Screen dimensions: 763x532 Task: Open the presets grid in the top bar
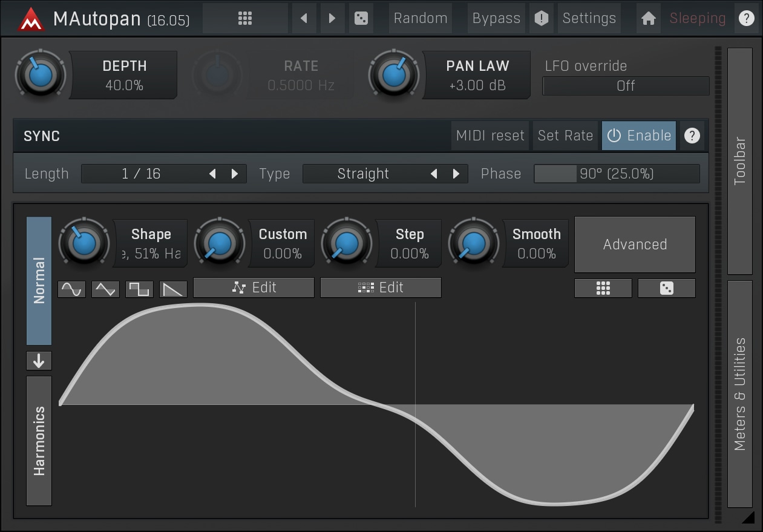click(245, 18)
